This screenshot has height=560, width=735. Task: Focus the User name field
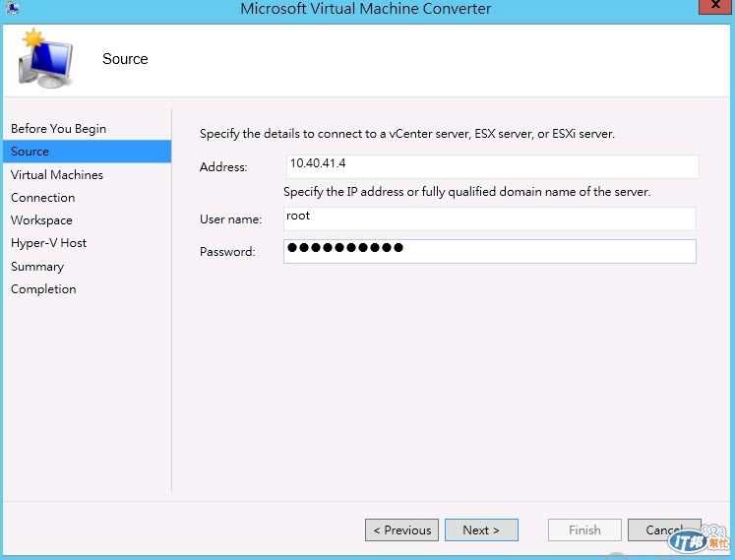[x=489, y=218]
